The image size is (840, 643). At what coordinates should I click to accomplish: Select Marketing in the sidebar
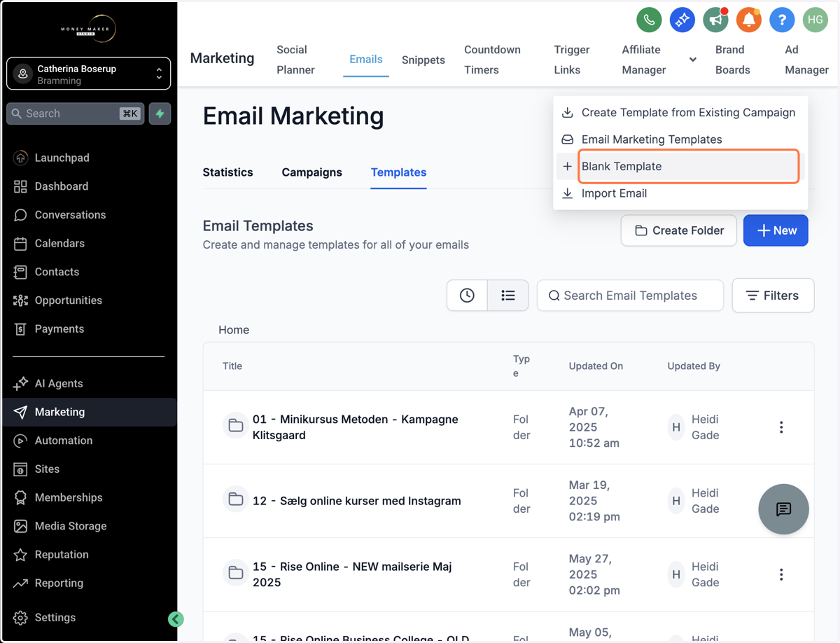(89, 412)
